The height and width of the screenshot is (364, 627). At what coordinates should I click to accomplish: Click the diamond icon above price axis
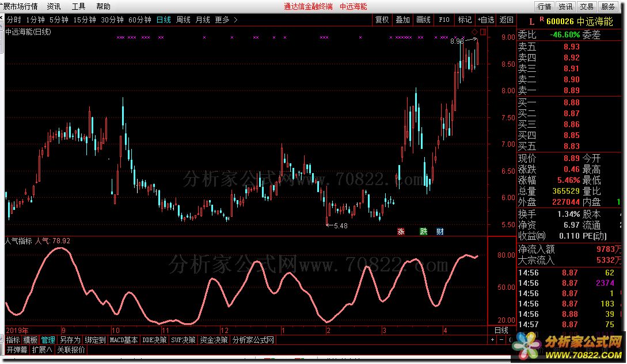(x=474, y=32)
